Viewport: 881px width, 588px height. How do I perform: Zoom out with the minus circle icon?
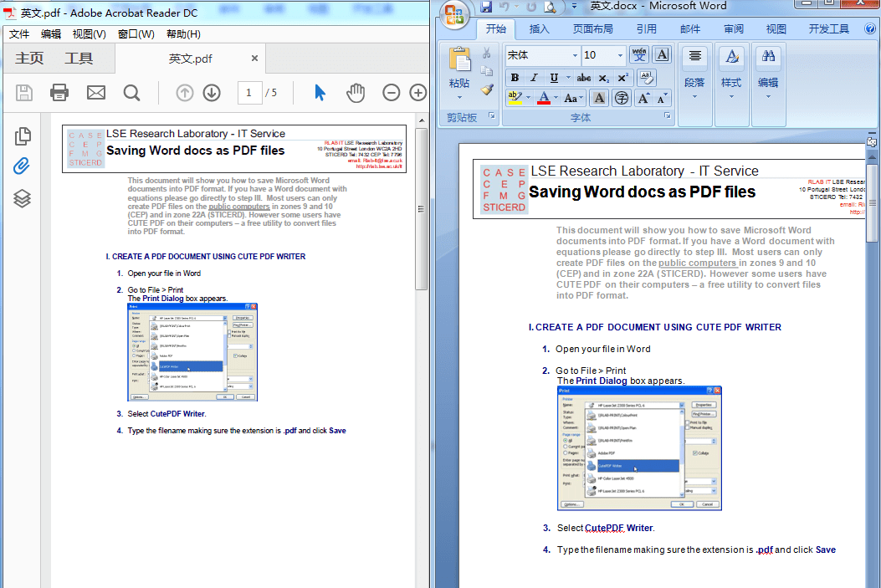pyautogui.click(x=391, y=93)
